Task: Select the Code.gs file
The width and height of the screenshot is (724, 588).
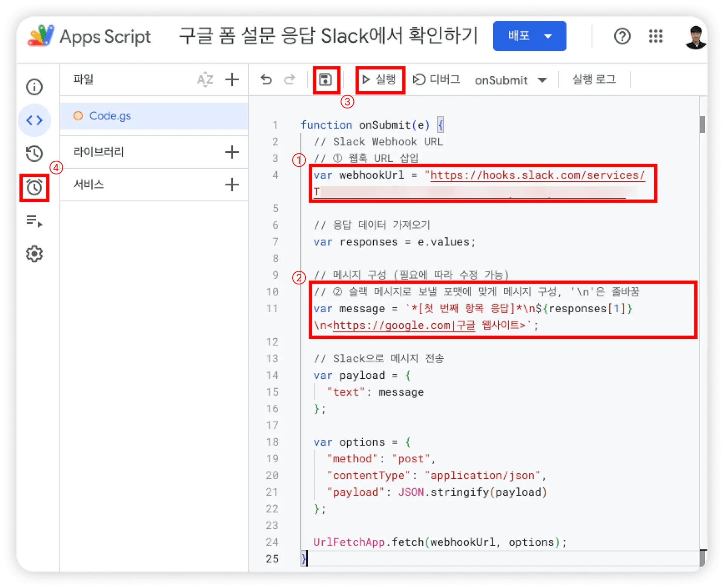Action: (x=110, y=116)
